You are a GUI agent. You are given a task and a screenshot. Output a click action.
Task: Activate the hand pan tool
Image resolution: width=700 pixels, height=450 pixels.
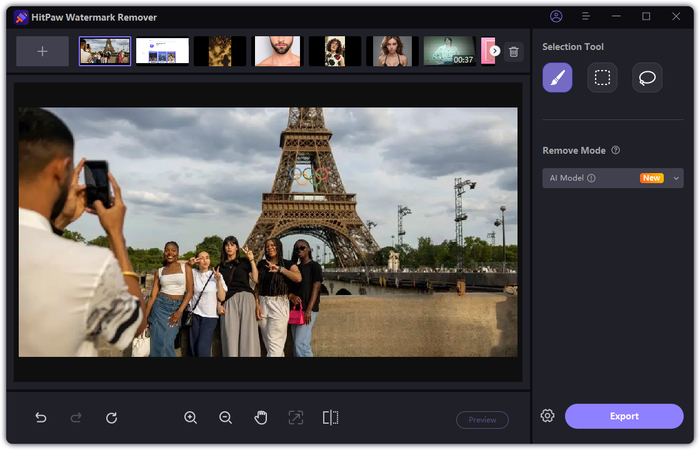click(x=260, y=418)
